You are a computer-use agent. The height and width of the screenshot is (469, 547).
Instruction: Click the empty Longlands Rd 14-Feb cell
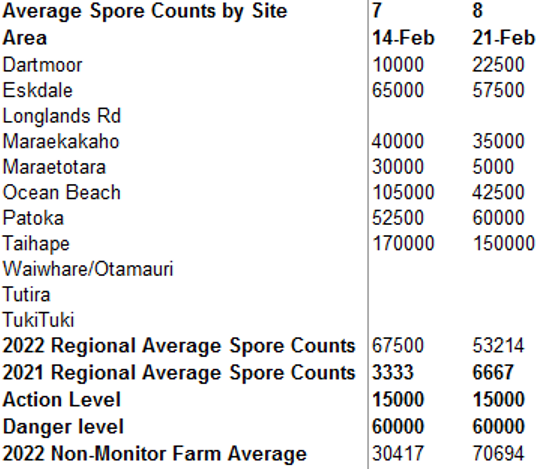coord(418,116)
